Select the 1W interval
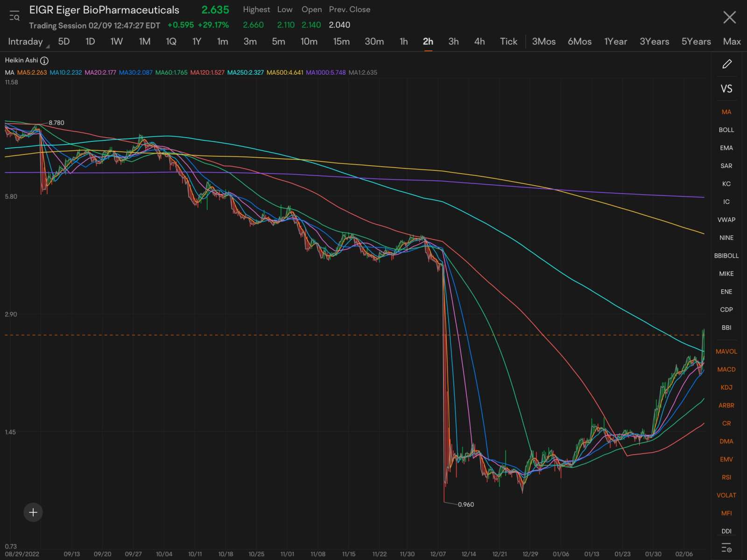 click(116, 42)
